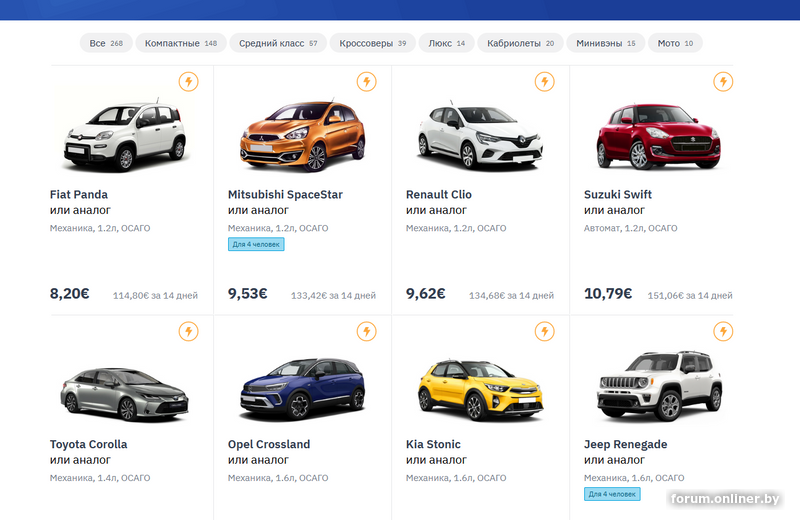
Task: Open the white Jeep Renegade photo
Action: tap(659, 386)
